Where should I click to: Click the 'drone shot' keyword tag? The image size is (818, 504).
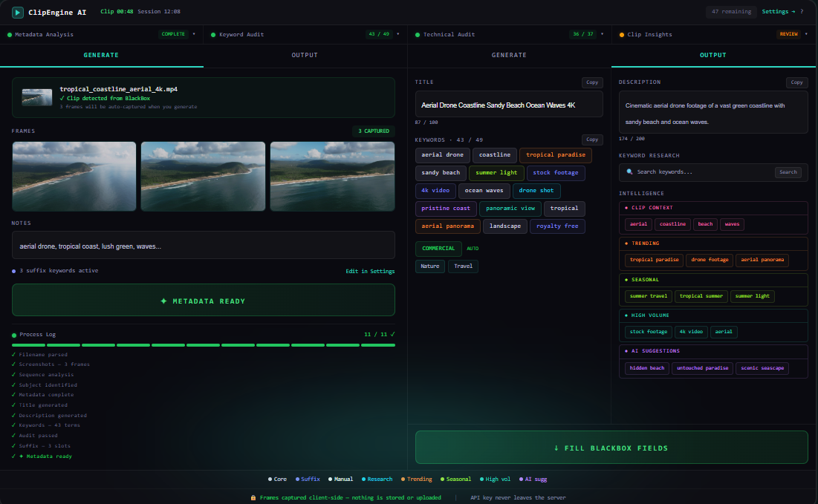pos(536,191)
